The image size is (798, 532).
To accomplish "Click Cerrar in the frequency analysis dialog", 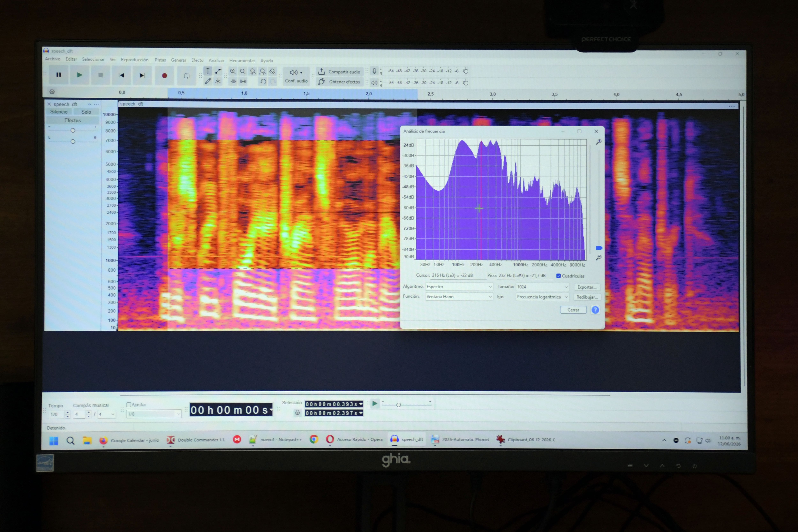I will pyautogui.click(x=573, y=310).
